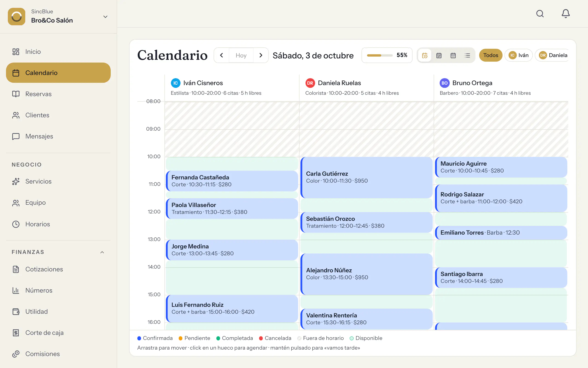Open the Mensajes chat icon
The height and width of the screenshot is (368, 588).
pyautogui.click(x=16, y=136)
